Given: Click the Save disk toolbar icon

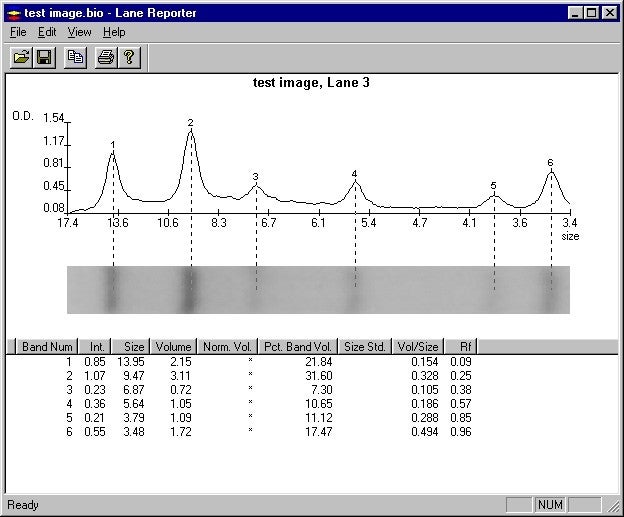Looking at the screenshot, I should 44,58.
